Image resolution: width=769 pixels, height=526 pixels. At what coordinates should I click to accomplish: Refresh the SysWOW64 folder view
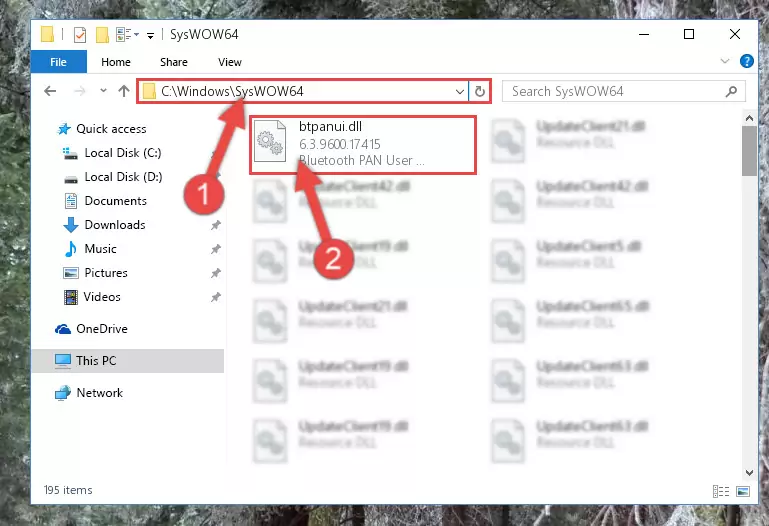click(480, 92)
